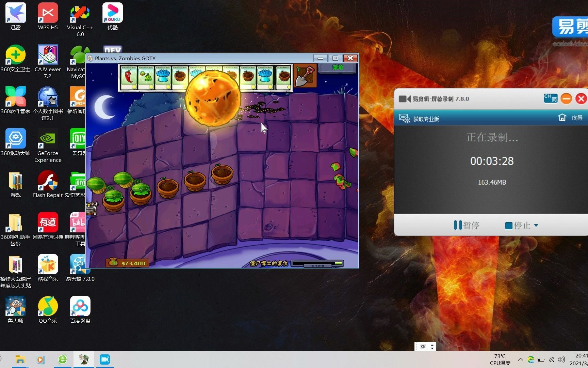The image size is (588, 368).
Task: Launch Flash Repair from desktop
Action: (48, 184)
